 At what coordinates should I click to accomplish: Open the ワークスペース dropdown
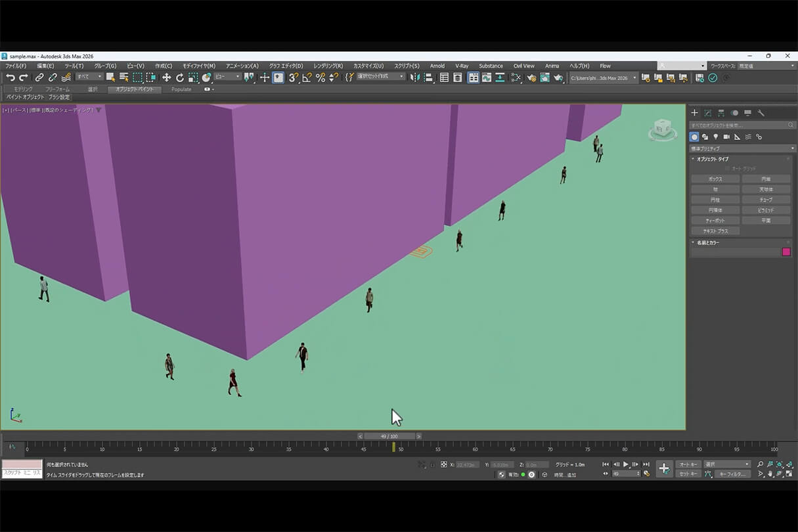pyautogui.click(x=765, y=66)
